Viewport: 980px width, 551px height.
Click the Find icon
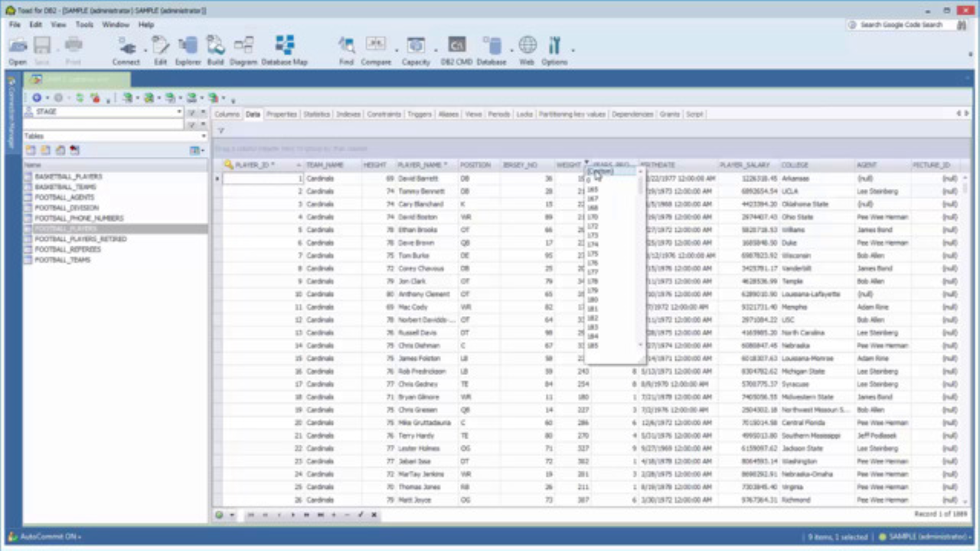pos(346,44)
